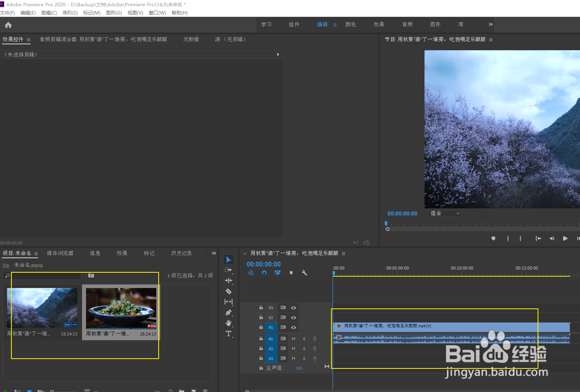The width and height of the screenshot is (580, 392).
Task: Open the 适合 zoom level dropdown
Action: (445, 213)
